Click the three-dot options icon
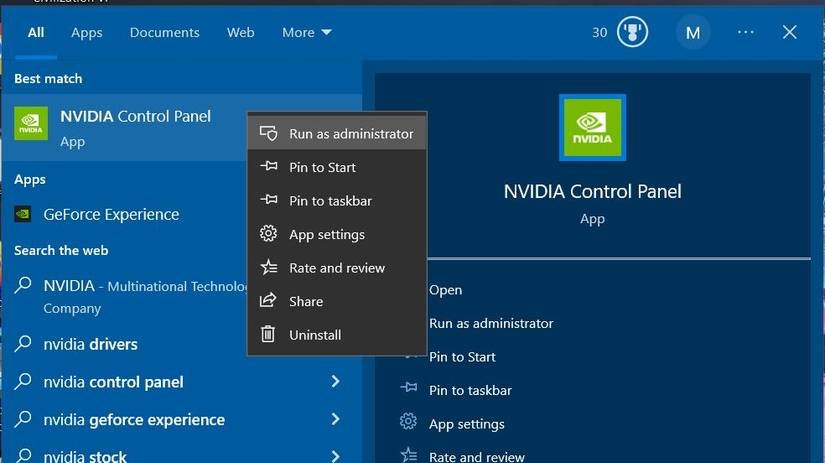Viewport: 825px width, 463px height. tap(745, 32)
